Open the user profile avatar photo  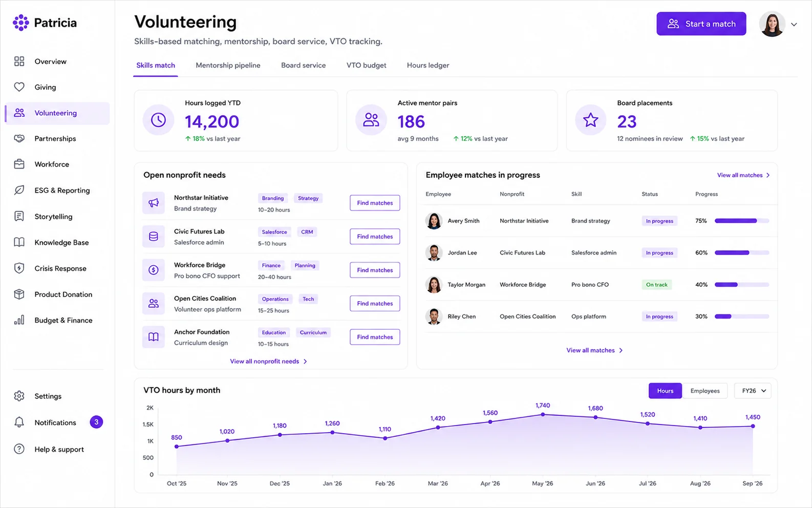772,24
